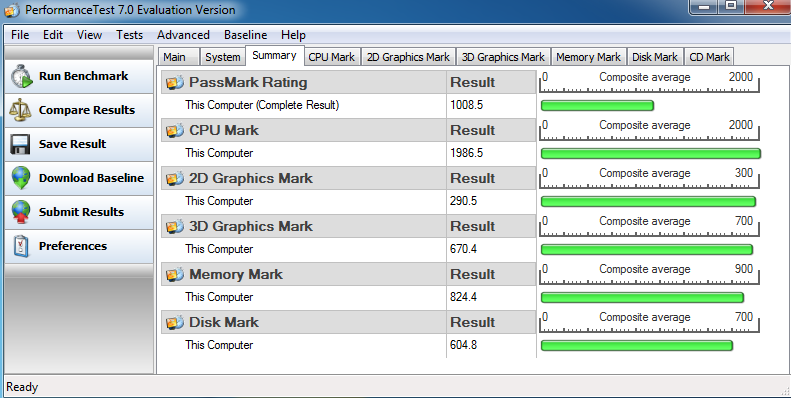Switch to the 3D Graphics Mark tab
Viewport: 791px width, 398px height.
503,57
